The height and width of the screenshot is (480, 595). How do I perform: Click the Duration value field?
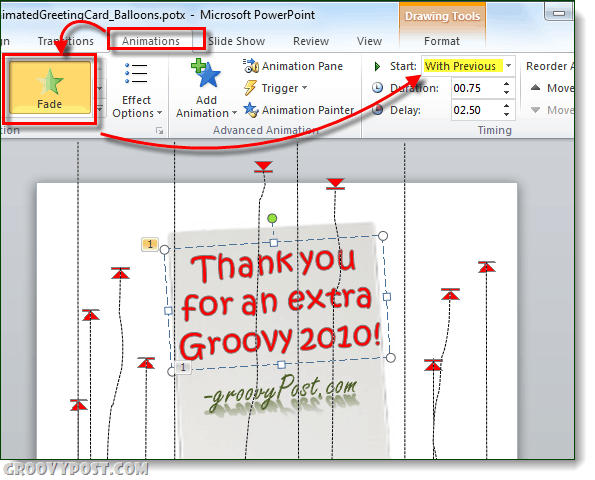(x=477, y=88)
